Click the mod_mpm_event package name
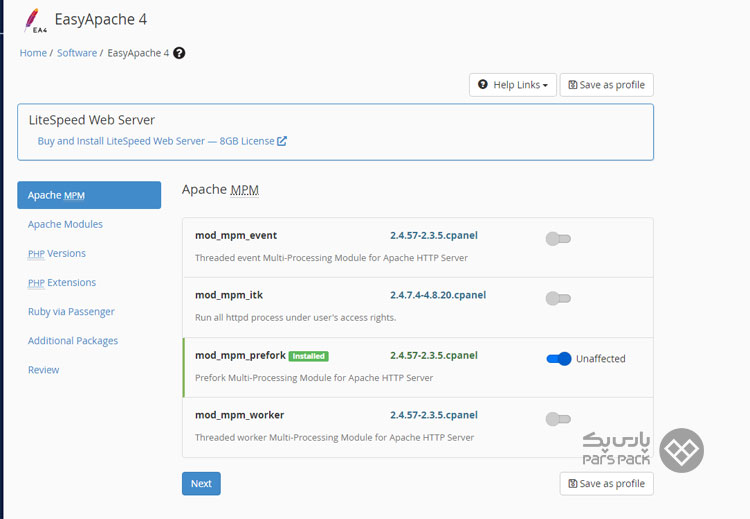 click(236, 235)
